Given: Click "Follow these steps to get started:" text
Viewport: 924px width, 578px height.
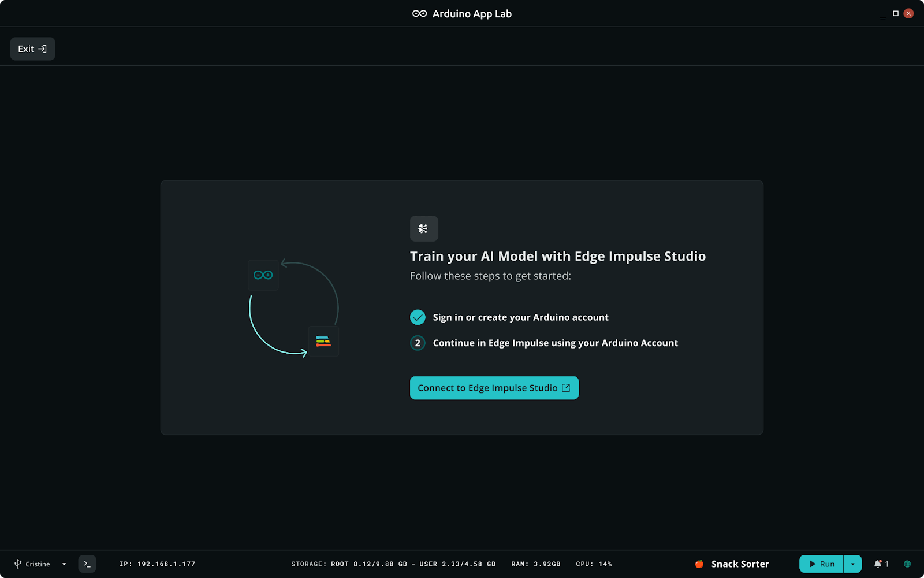Looking at the screenshot, I should point(490,276).
